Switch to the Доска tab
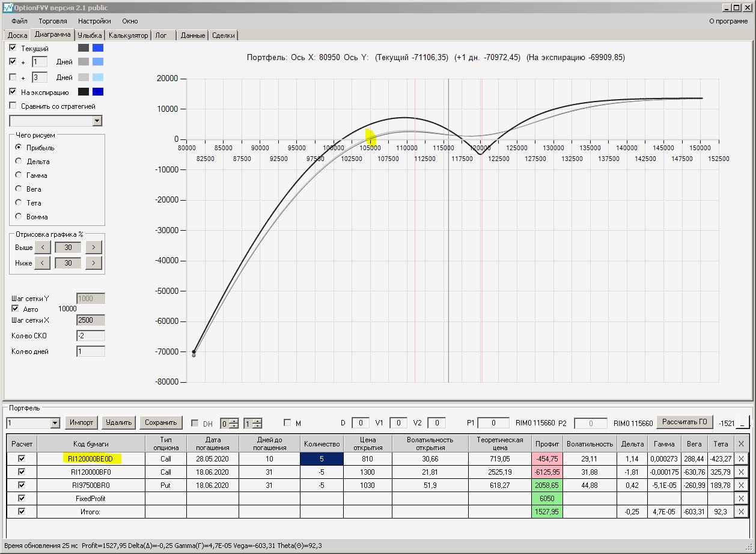The width and height of the screenshot is (756, 554). pyautogui.click(x=17, y=35)
